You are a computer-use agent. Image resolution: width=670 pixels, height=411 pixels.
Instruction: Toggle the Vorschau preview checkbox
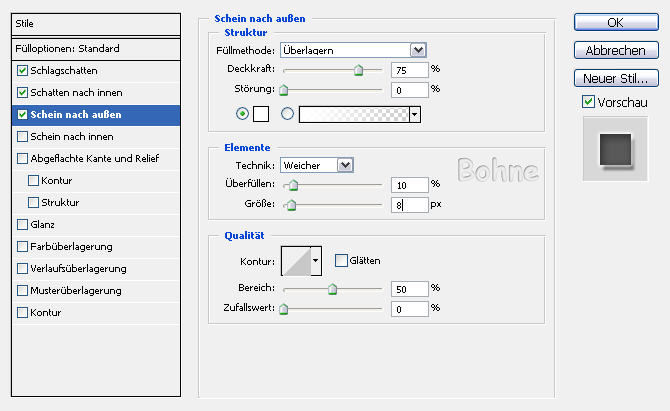click(588, 102)
